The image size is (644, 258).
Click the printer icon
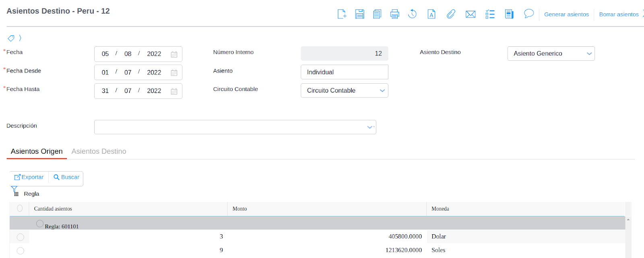pos(394,14)
